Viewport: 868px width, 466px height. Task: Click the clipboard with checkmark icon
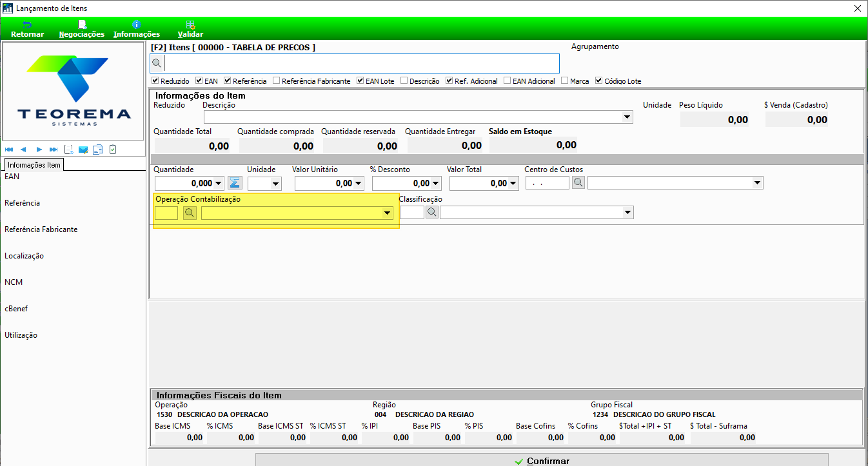(113, 149)
